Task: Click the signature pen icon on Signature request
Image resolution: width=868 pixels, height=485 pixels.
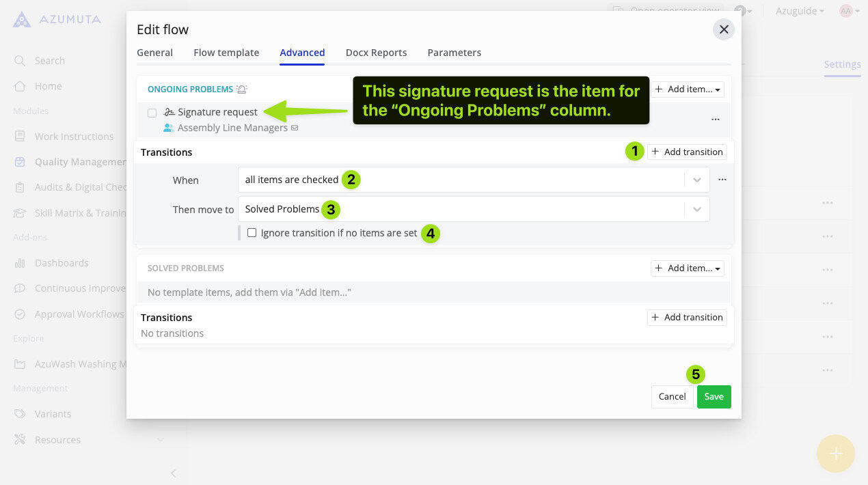Action: pyautogui.click(x=168, y=112)
